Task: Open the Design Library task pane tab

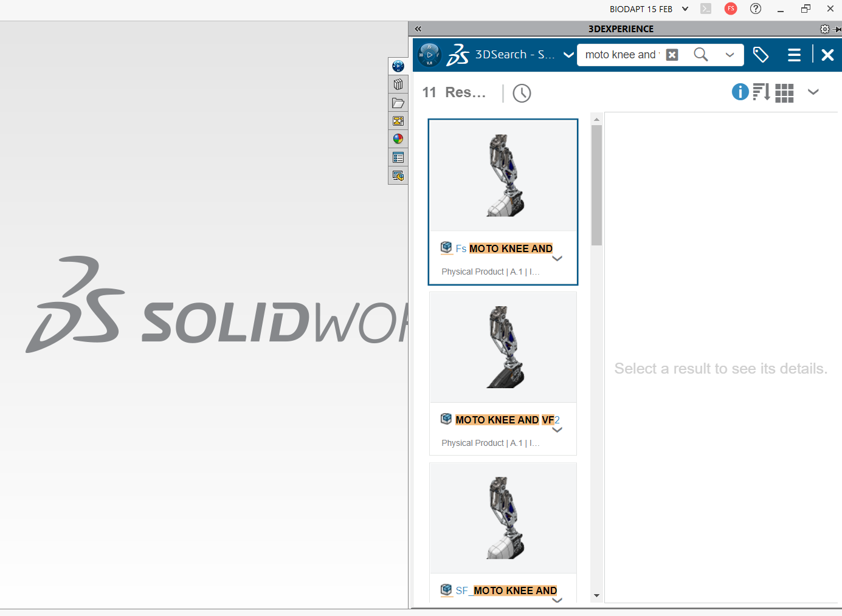Action: coord(398,84)
